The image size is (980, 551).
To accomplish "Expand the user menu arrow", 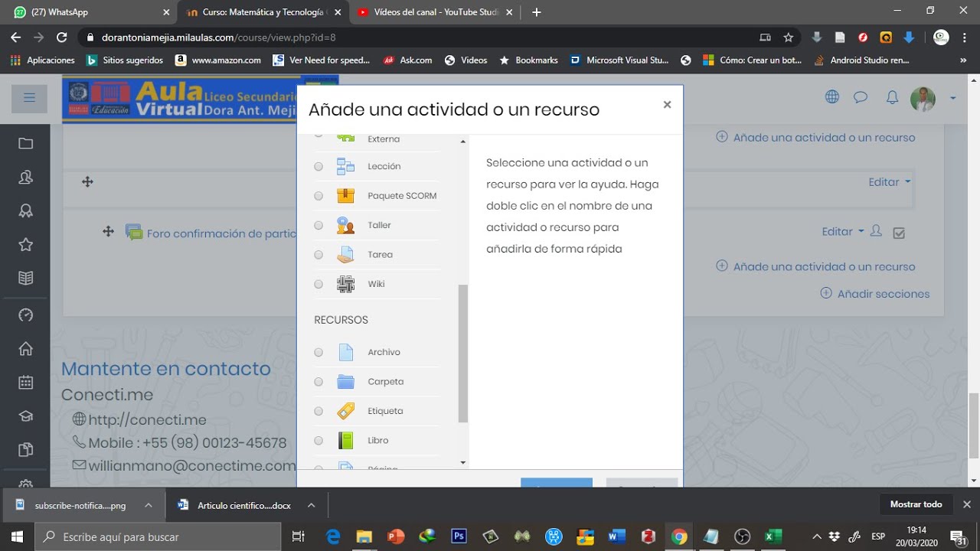I will [x=953, y=98].
